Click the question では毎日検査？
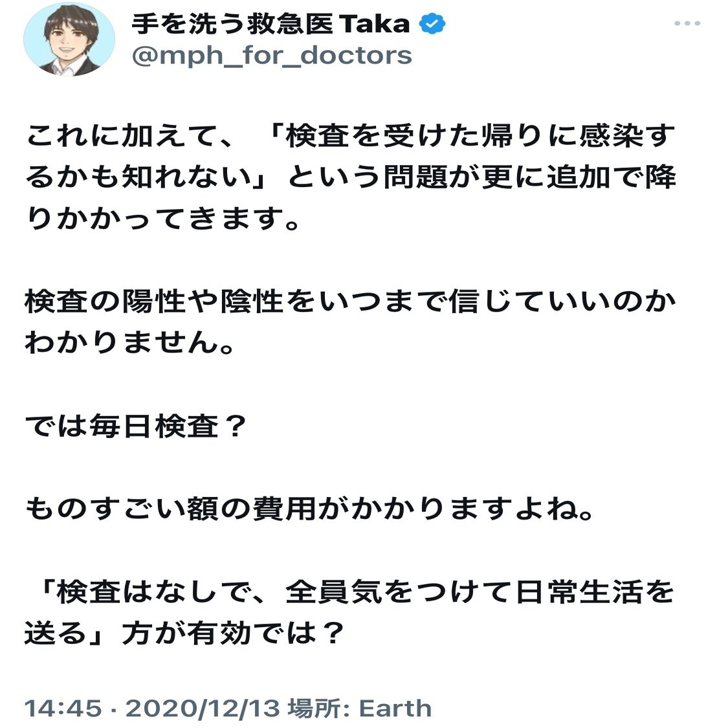 (x=136, y=426)
